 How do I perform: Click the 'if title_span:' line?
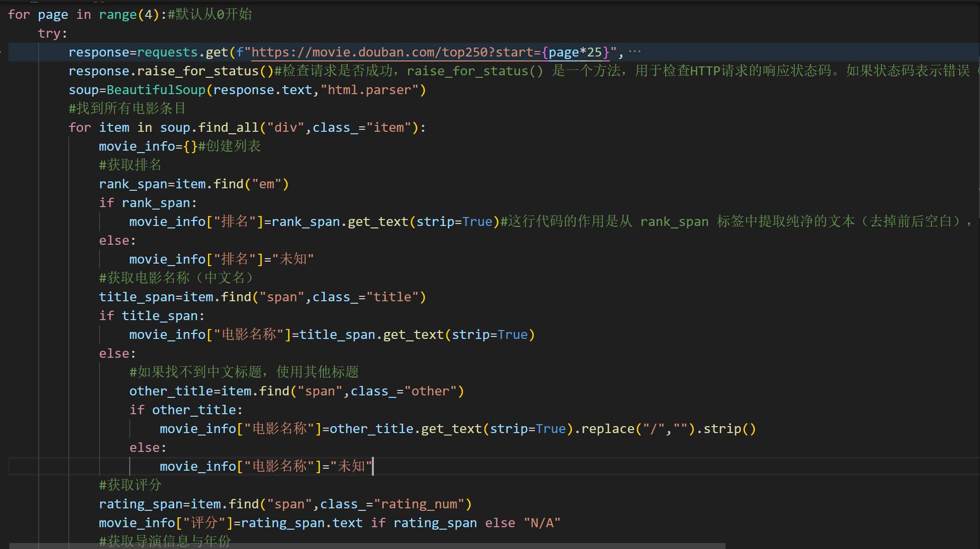(x=152, y=316)
